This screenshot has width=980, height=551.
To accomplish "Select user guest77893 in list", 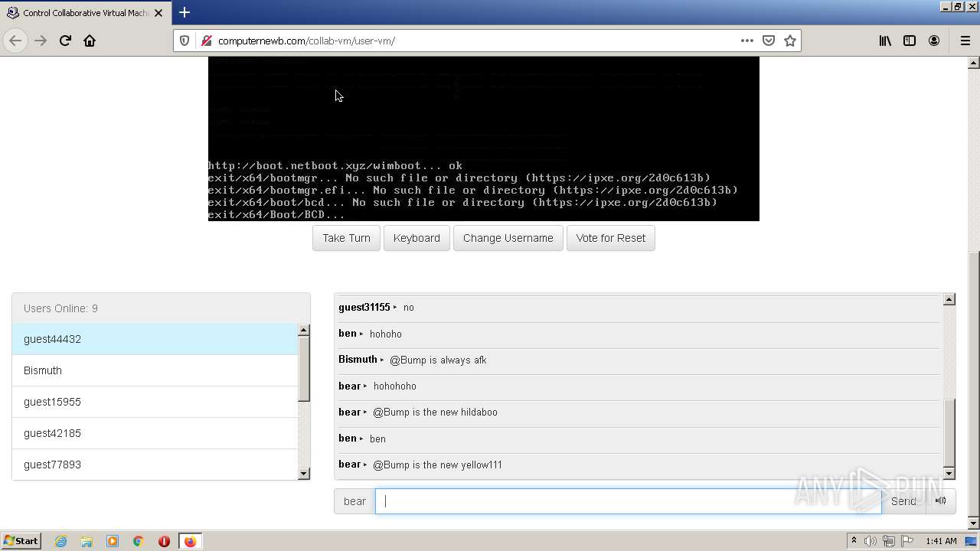I will pos(155,465).
